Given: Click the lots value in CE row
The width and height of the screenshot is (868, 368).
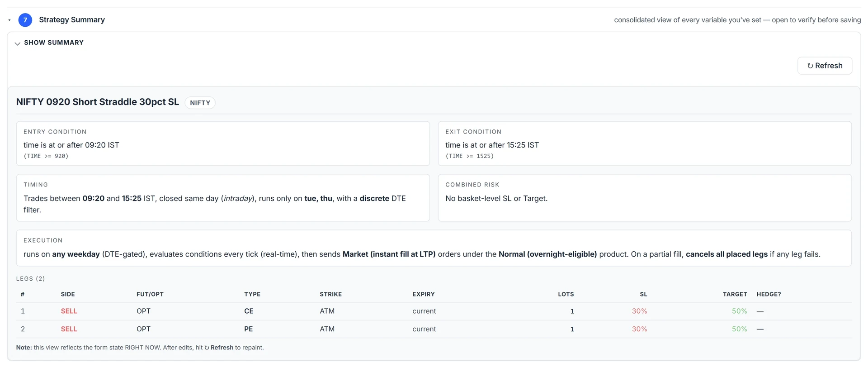Looking at the screenshot, I should click(572, 311).
